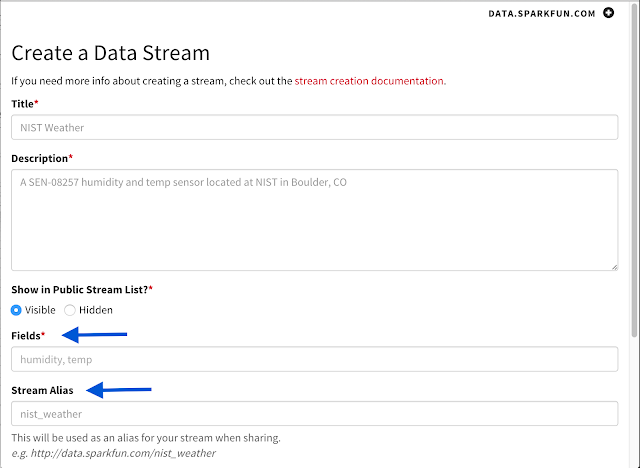Click the Description box resize handle

click(x=614, y=267)
